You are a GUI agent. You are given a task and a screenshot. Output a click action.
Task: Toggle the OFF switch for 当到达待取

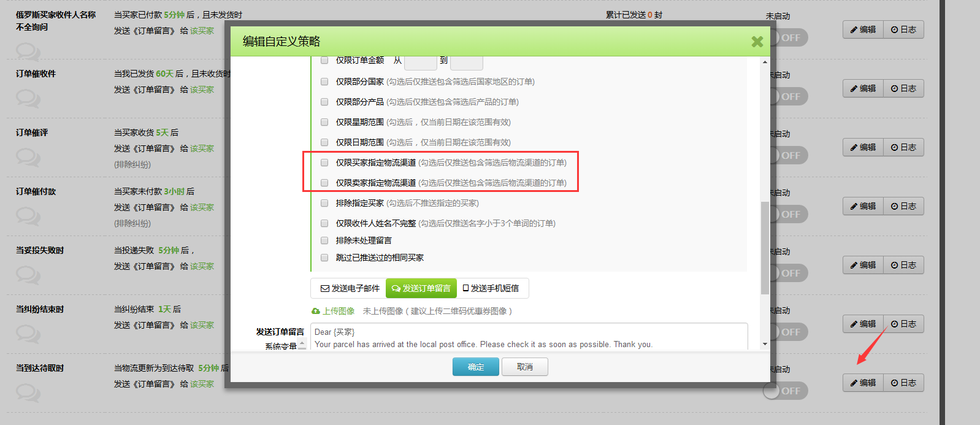pos(786,391)
